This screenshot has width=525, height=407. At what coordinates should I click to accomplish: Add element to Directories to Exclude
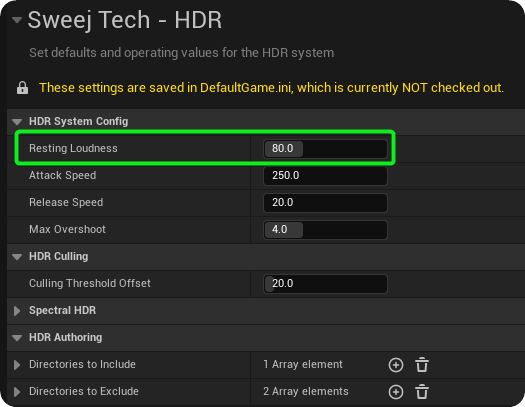click(x=396, y=392)
